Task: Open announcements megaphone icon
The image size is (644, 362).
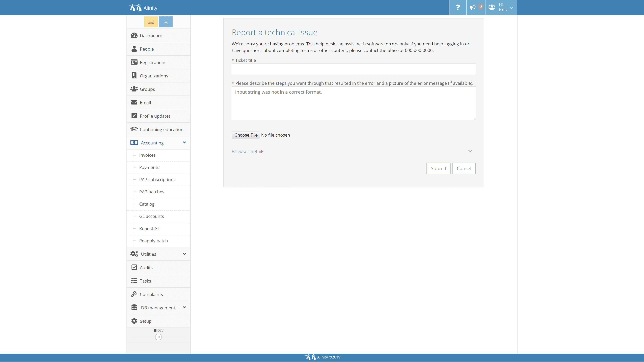Action: coord(472,8)
